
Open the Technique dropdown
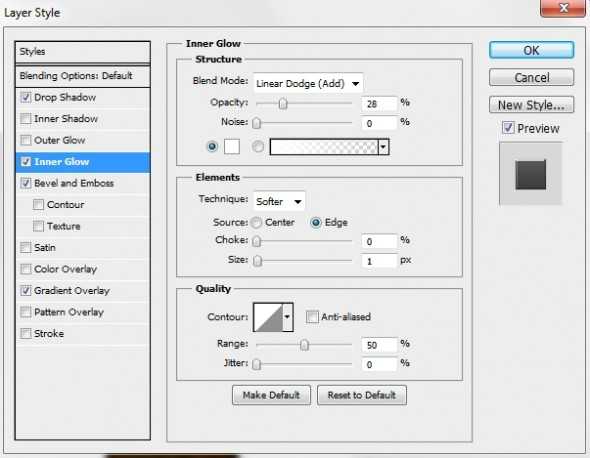pos(279,201)
